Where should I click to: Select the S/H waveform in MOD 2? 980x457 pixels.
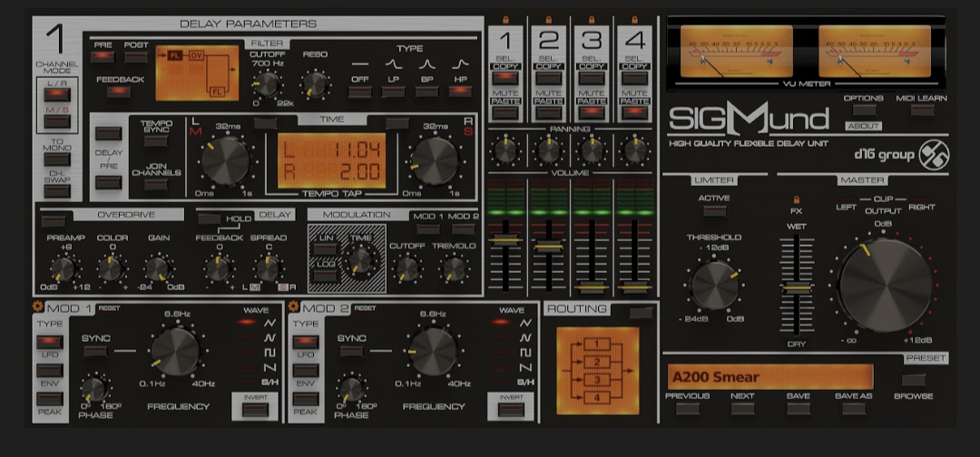tap(525, 382)
